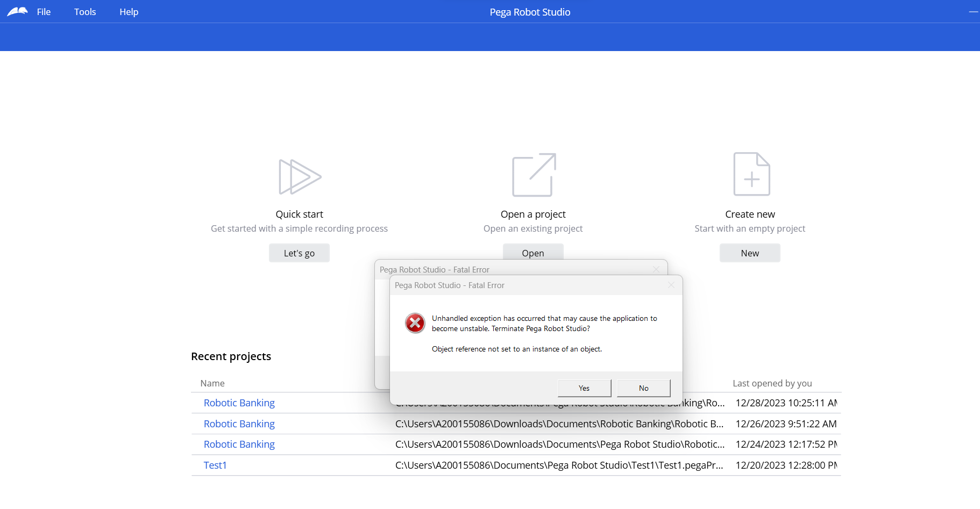Click the Pega logo in the title bar

coord(17,11)
